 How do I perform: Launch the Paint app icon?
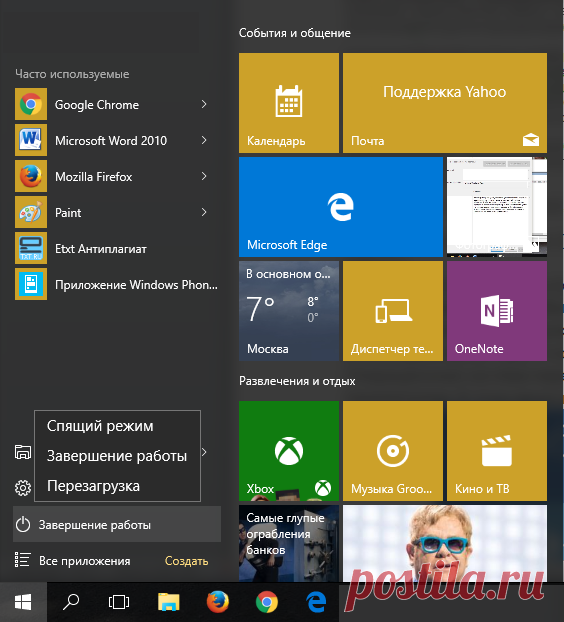pos(31,212)
